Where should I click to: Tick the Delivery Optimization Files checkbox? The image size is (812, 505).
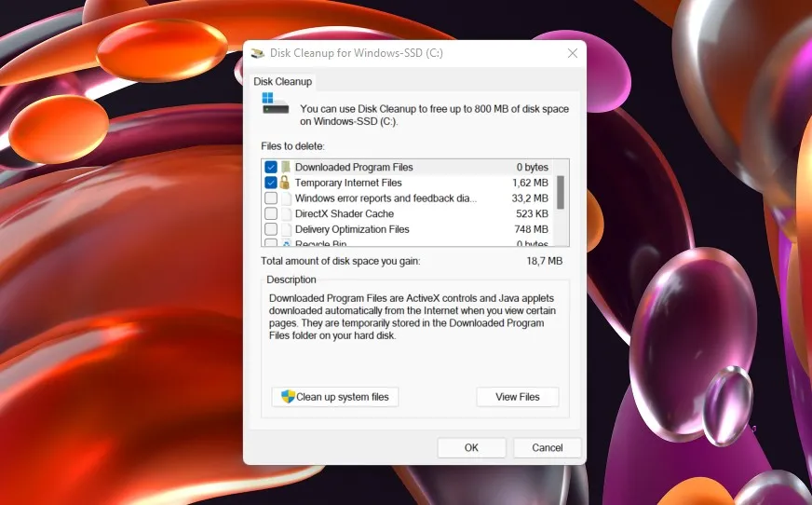(271, 229)
